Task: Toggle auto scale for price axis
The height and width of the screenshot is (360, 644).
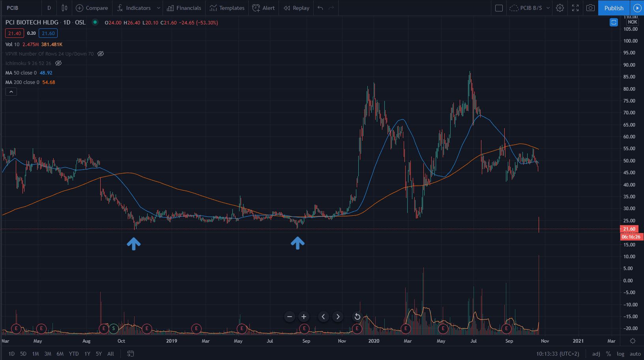Action: point(635,354)
